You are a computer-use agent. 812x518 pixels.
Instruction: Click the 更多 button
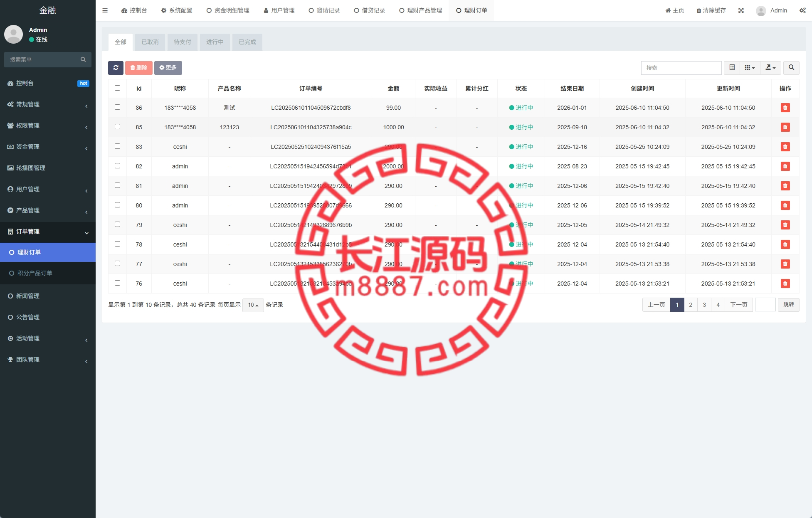pyautogui.click(x=168, y=68)
